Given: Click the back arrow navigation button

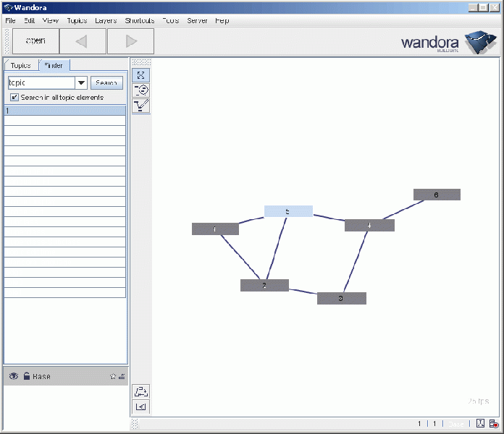Looking at the screenshot, I should pyautogui.click(x=81, y=41).
